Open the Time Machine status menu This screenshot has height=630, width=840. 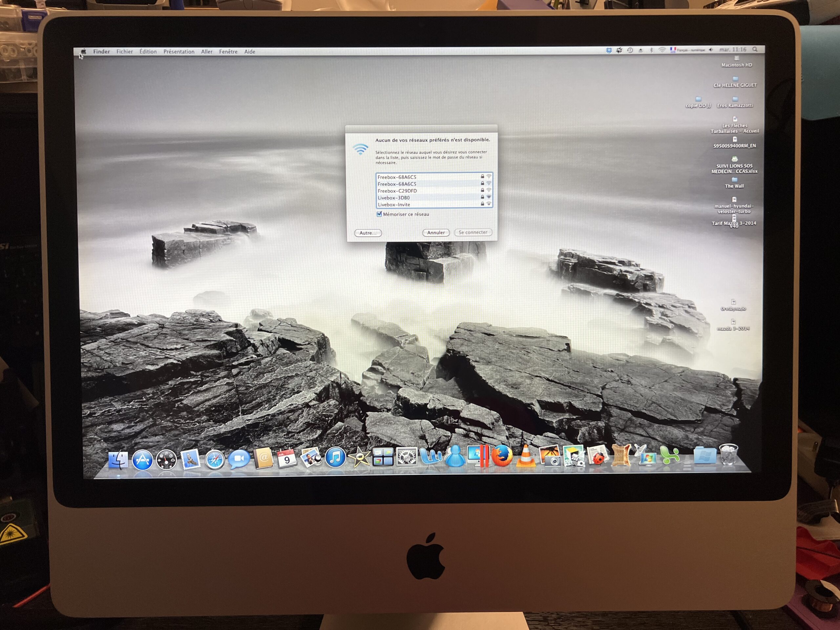(x=630, y=51)
